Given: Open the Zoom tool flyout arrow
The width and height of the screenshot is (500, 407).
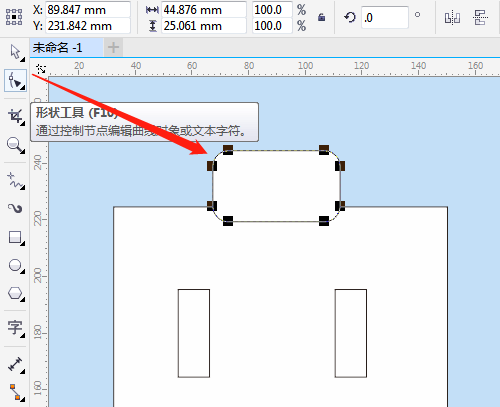Looking at the screenshot, I should click(x=23, y=152).
